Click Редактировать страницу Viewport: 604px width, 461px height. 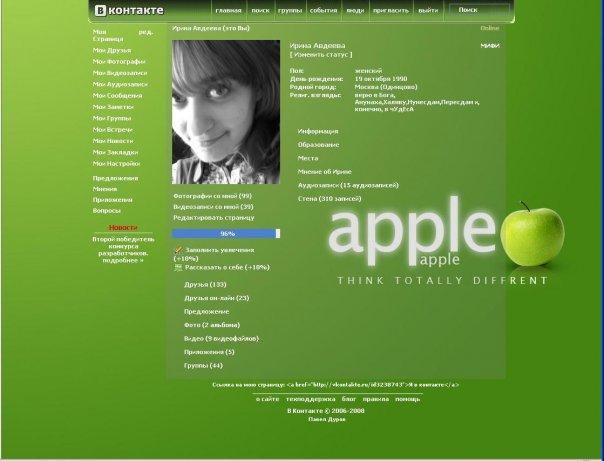214,218
